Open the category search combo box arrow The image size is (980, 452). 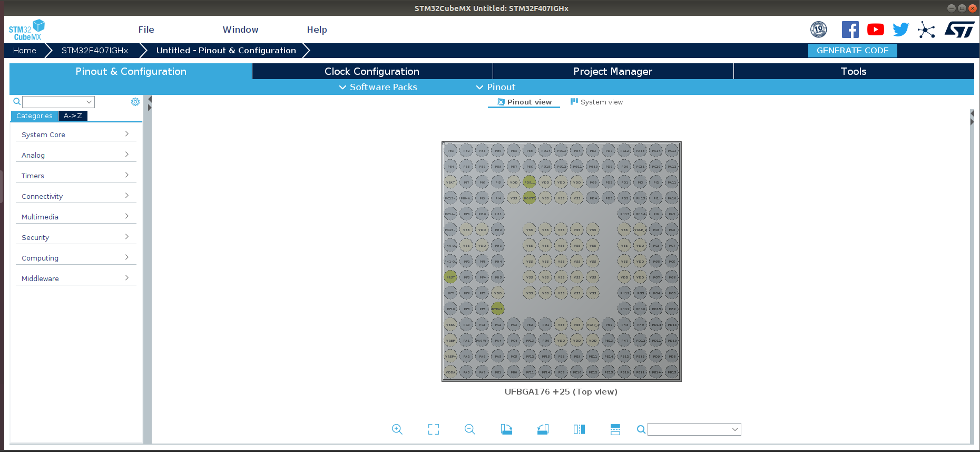pyautogui.click(x=89, y=102)
